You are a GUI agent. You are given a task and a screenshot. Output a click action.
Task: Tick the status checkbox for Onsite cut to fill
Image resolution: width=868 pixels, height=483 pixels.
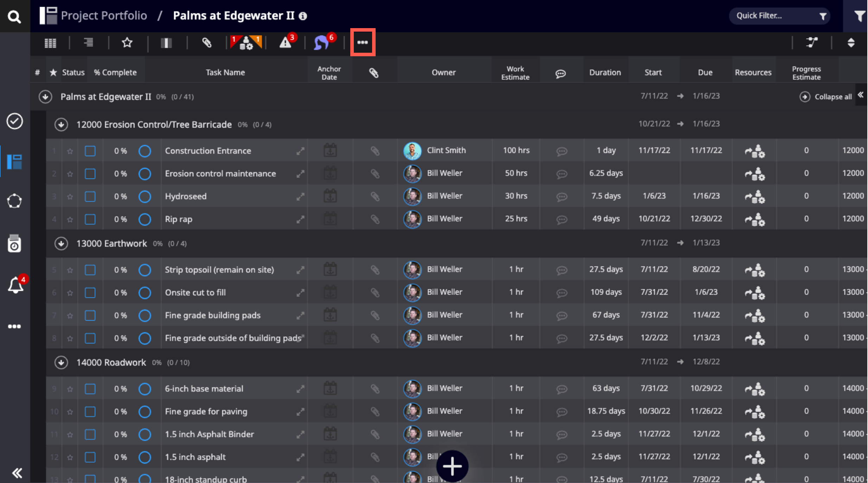(x=90, y=292)
